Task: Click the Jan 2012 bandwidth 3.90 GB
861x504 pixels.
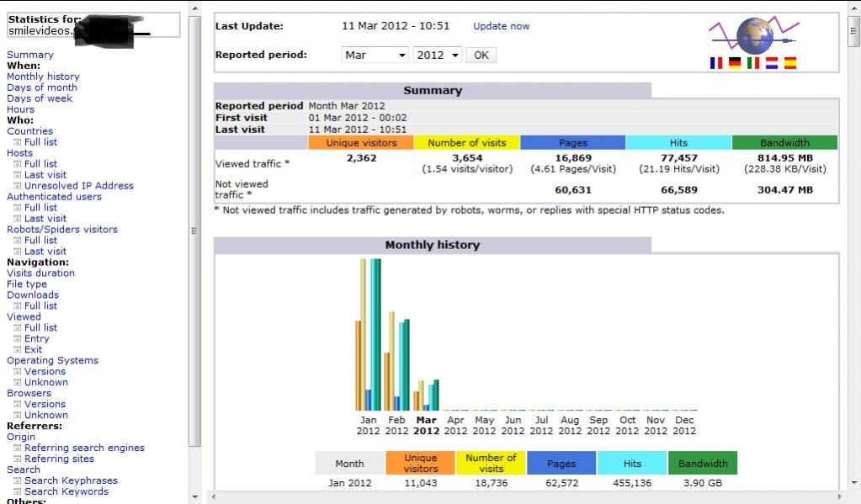Action: 703,483
